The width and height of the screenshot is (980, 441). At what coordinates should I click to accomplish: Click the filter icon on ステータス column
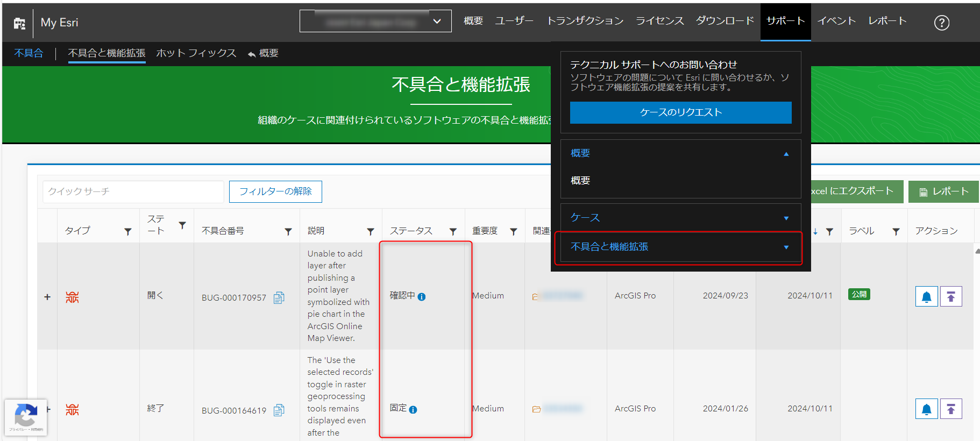453,232
